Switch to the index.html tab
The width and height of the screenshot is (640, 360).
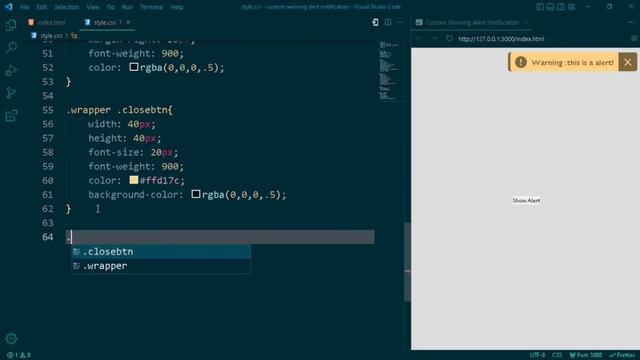[x=47, y=22]
